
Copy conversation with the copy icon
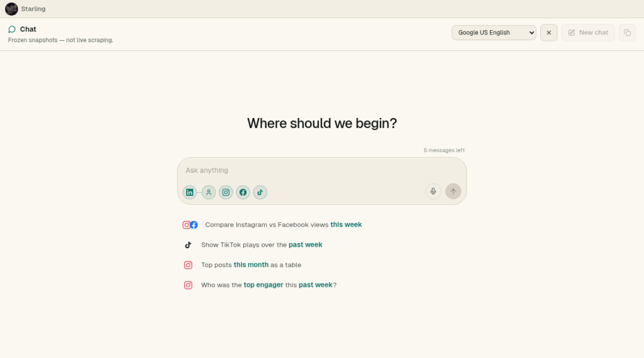pos(627,33)
